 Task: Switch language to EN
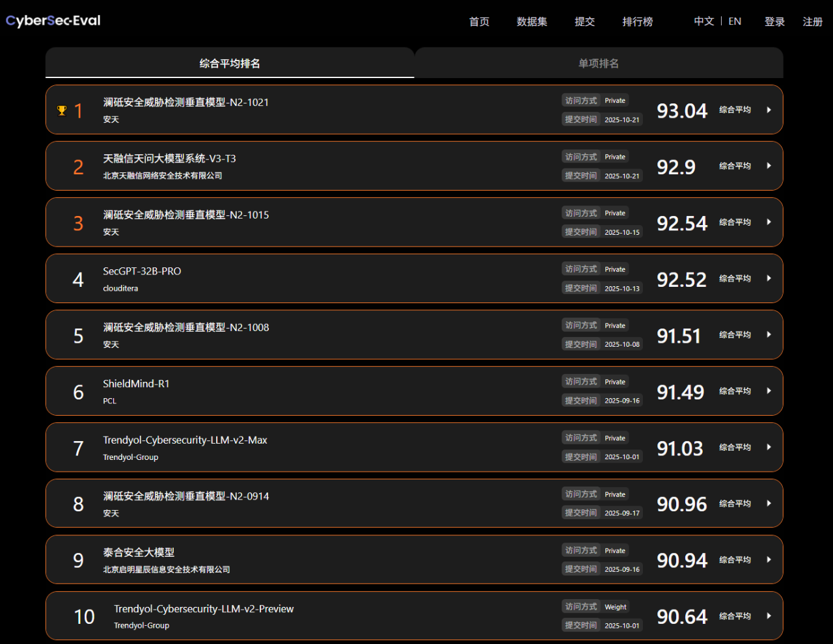tap(735, 21)
